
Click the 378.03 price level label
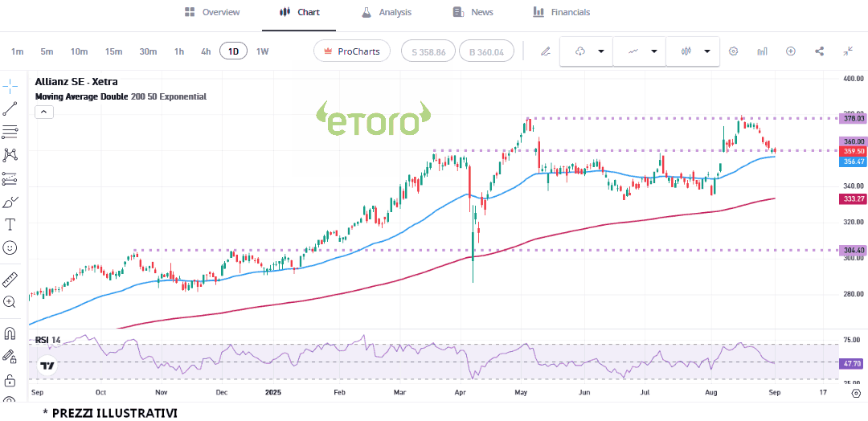point(853,118)
